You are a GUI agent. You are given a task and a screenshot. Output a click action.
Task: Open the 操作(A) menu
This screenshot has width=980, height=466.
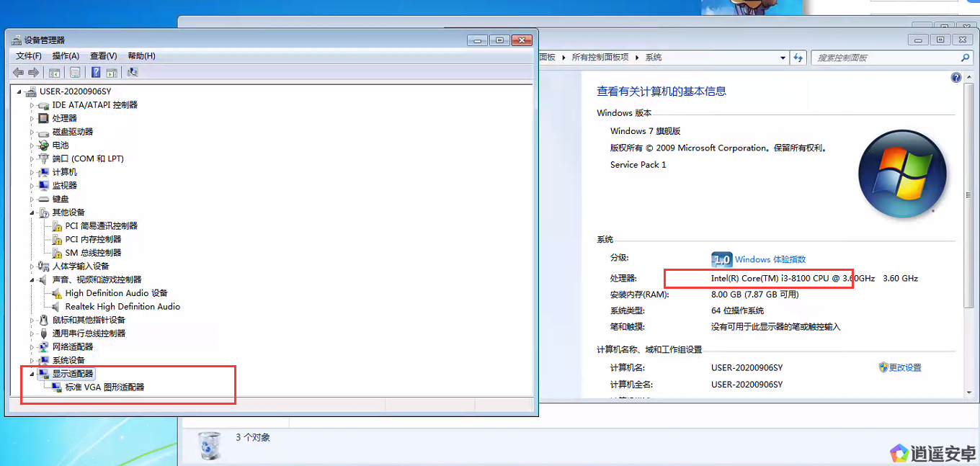pyautogui.click(x=66, y=56)
